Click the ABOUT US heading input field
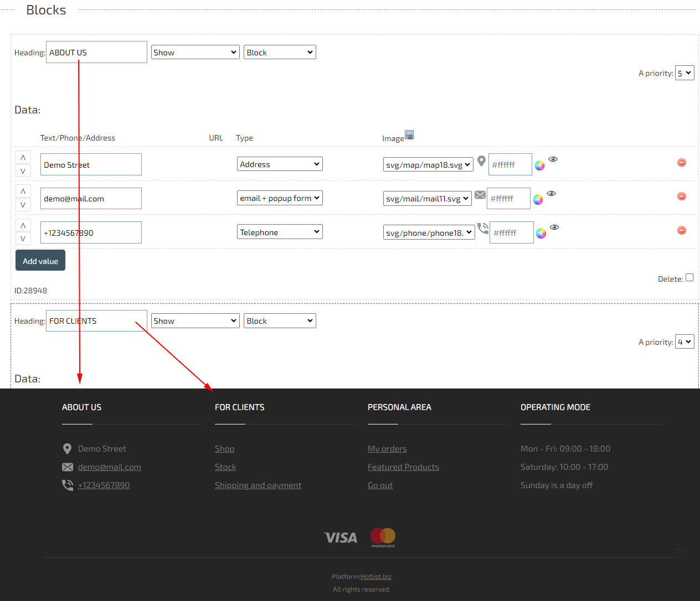Screen dimensions: 700x601 (x=96, y=53)
